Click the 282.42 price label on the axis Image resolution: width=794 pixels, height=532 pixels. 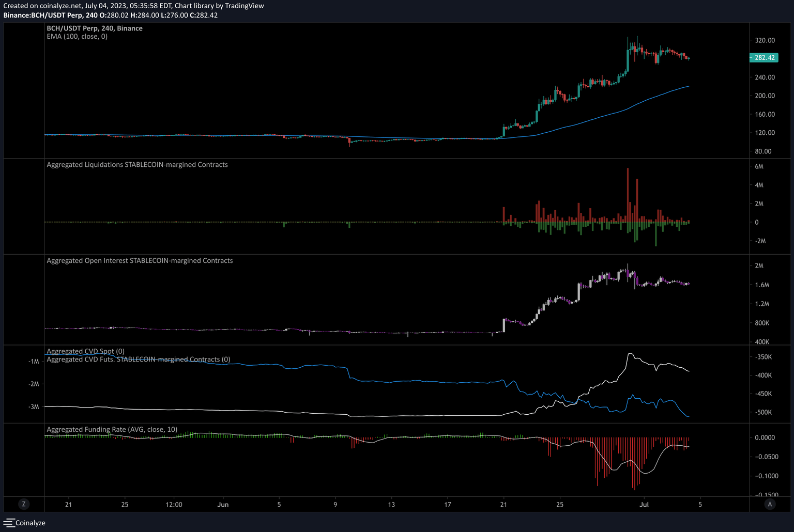click(x=764, y=58)
